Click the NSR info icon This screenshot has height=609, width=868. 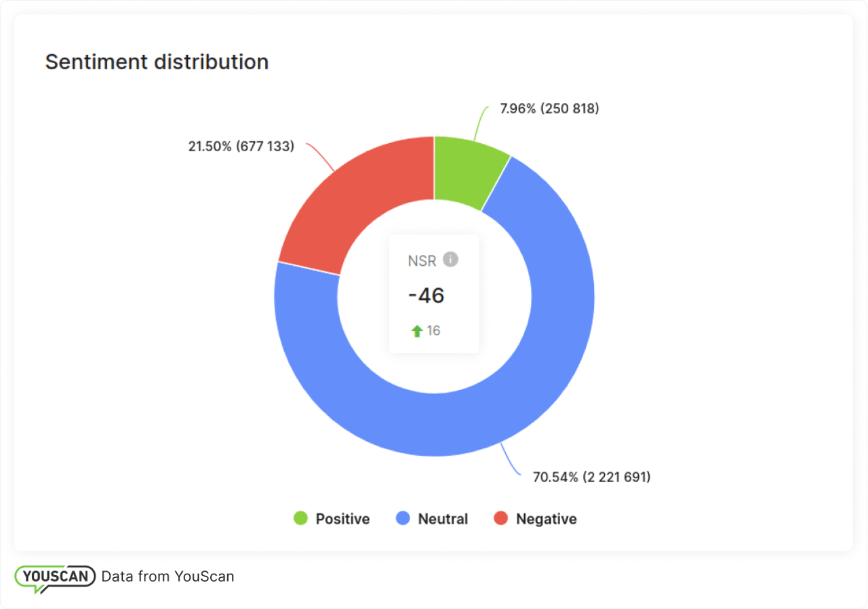coord(450,259)
